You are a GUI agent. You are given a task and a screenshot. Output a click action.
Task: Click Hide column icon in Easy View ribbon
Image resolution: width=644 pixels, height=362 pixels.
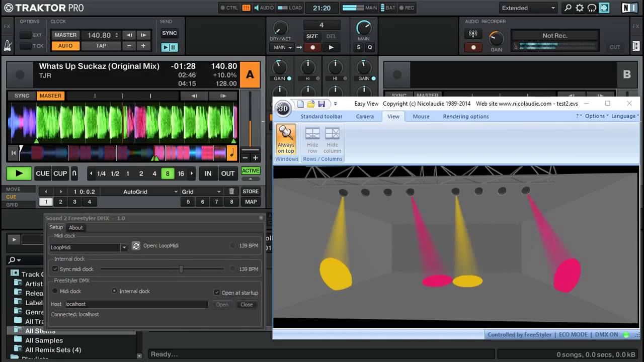332,140
